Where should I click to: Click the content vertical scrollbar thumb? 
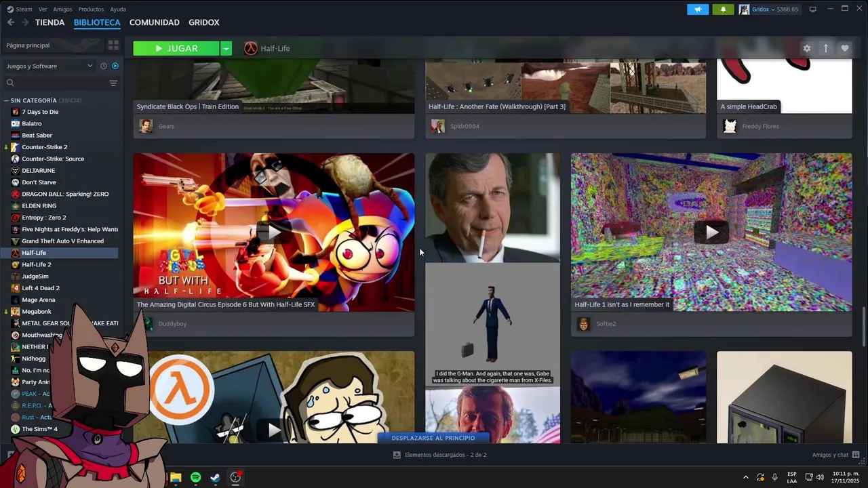(863, 327)
